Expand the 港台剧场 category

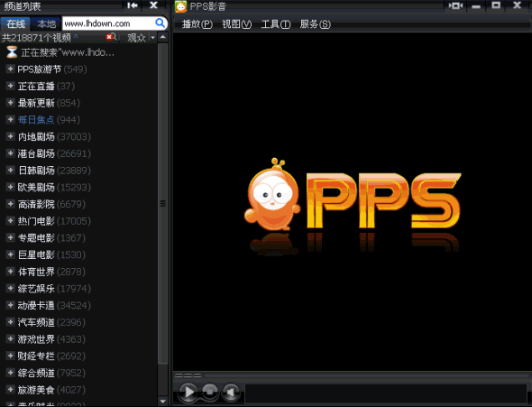(10, 153)
